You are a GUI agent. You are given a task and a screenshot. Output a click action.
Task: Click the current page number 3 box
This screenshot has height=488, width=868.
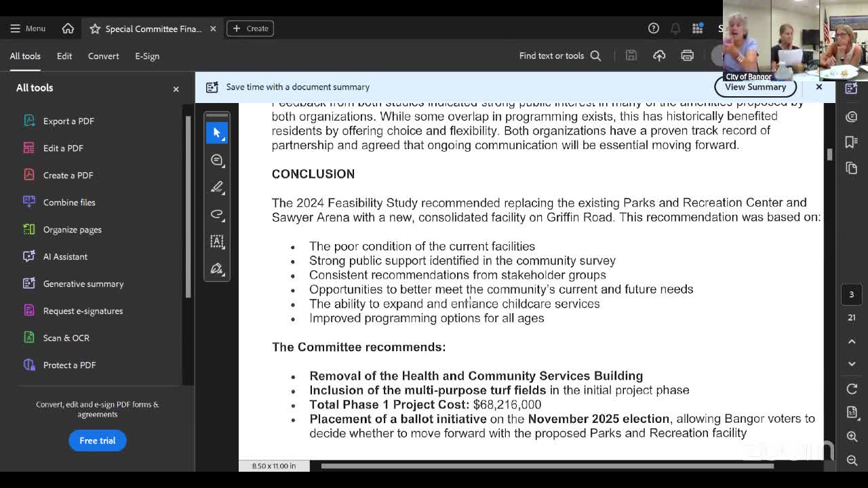[x=852, y=294]
